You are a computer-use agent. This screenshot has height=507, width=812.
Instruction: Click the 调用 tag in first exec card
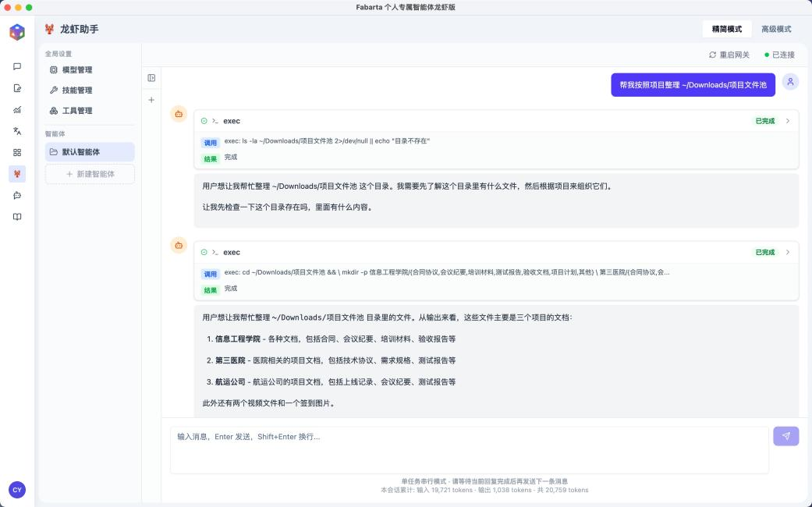(211, 143)
